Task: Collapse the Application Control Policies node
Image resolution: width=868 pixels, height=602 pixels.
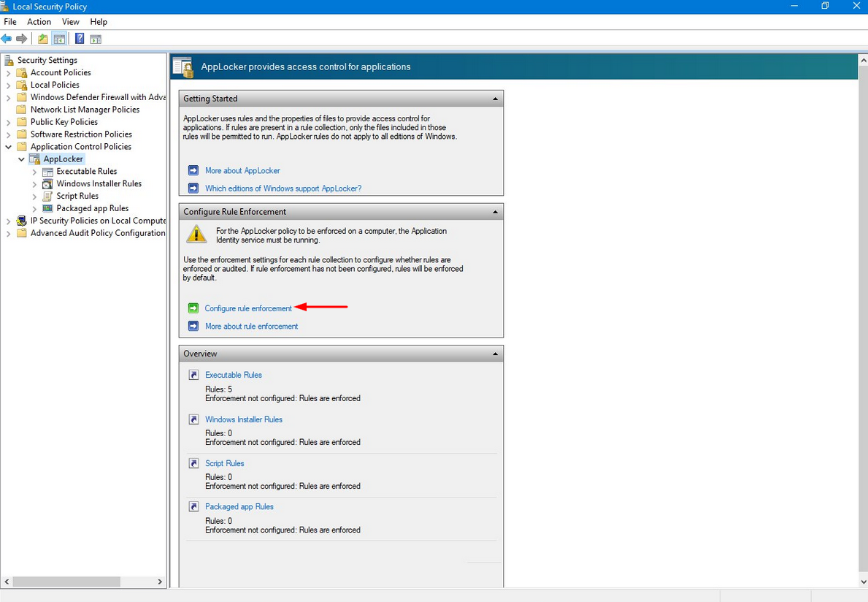Action: [x=9, y=147]
